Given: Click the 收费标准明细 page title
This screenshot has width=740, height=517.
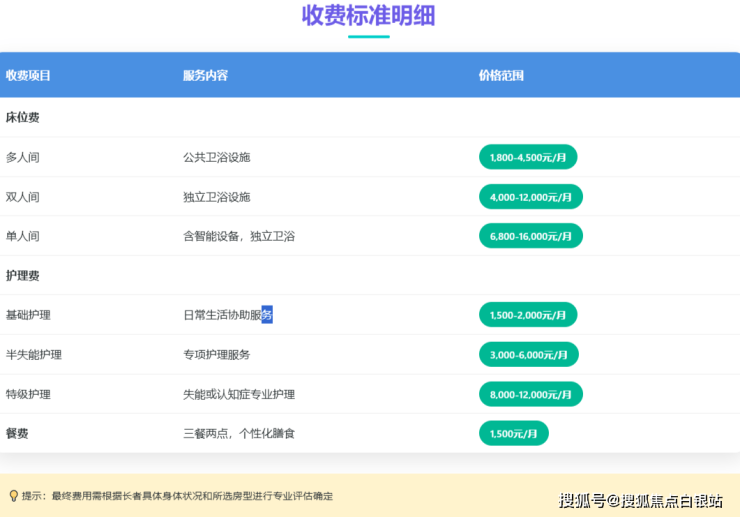Looking at the screenshot, I should pyautogui.click(x=368, y=15).
